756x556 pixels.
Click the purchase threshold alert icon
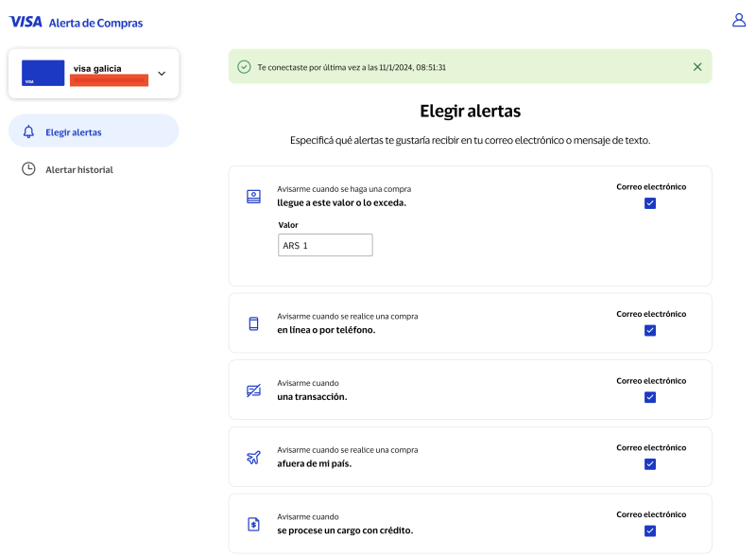253,196
